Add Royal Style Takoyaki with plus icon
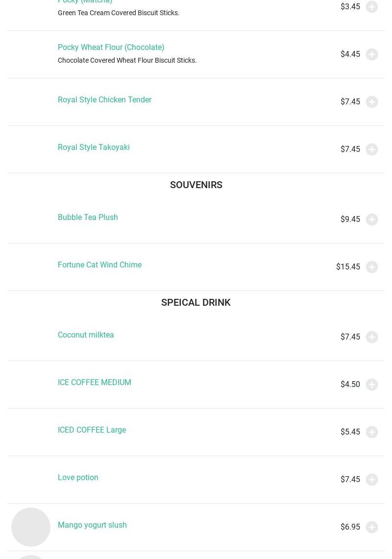 tap(372, 149)
